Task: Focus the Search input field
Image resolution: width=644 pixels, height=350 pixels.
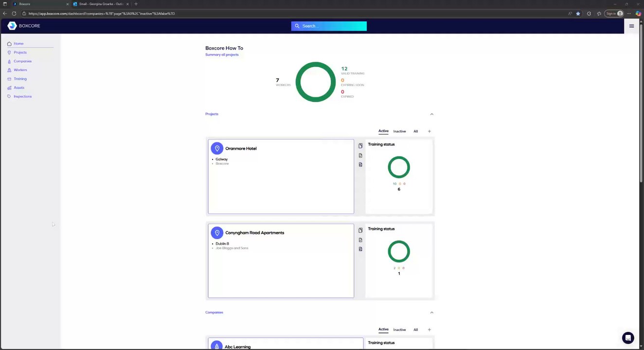Action: point(329,26)
